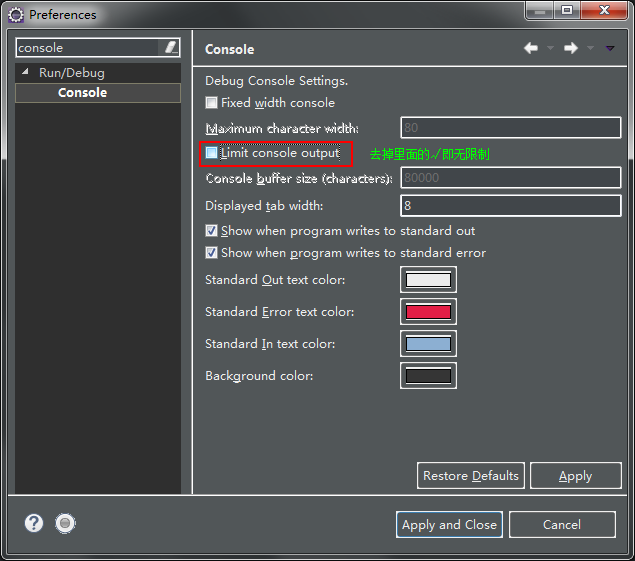Open the Help question mark icon
The image size is (635, 561).
point(34,523)
